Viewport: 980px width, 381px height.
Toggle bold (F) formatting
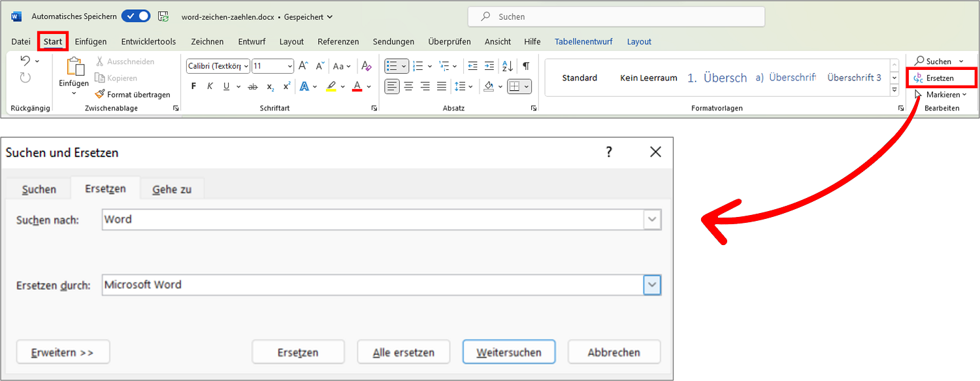(193, 86)
